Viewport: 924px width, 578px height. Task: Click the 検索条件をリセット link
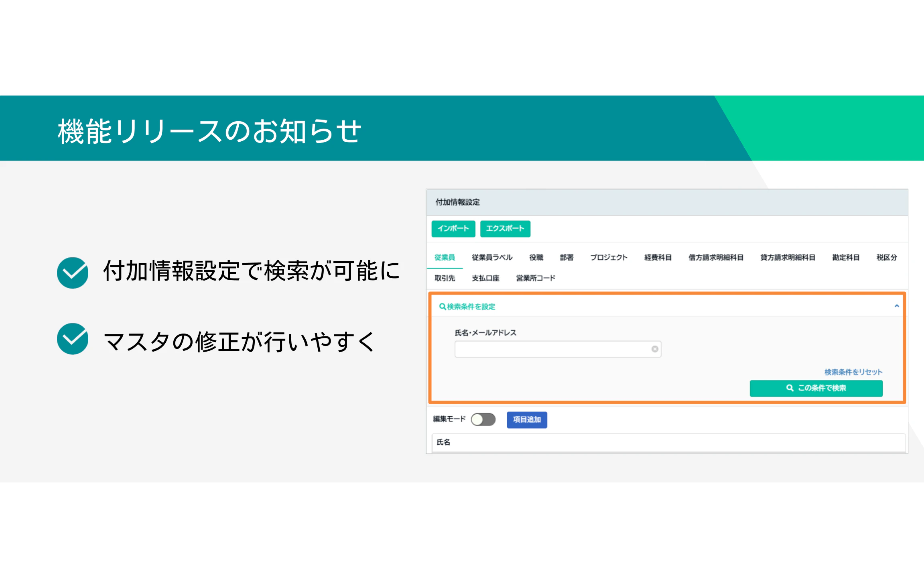click(853, 372)
